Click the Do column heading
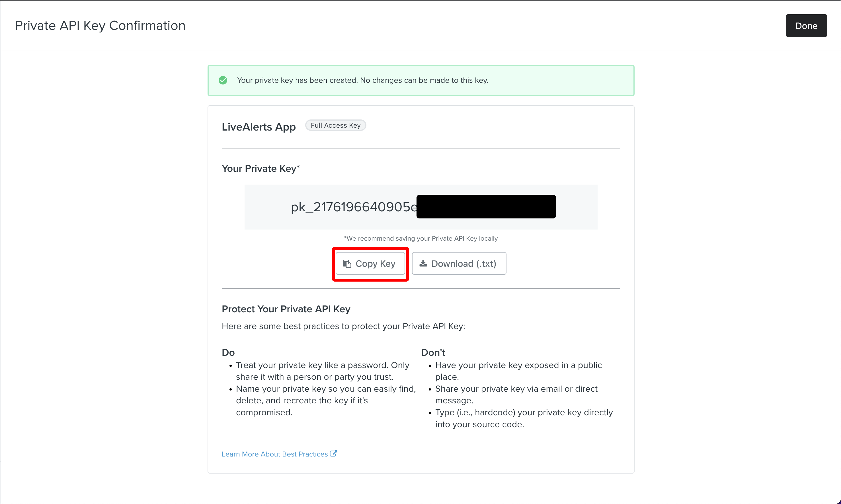 (x=228, y=352)
